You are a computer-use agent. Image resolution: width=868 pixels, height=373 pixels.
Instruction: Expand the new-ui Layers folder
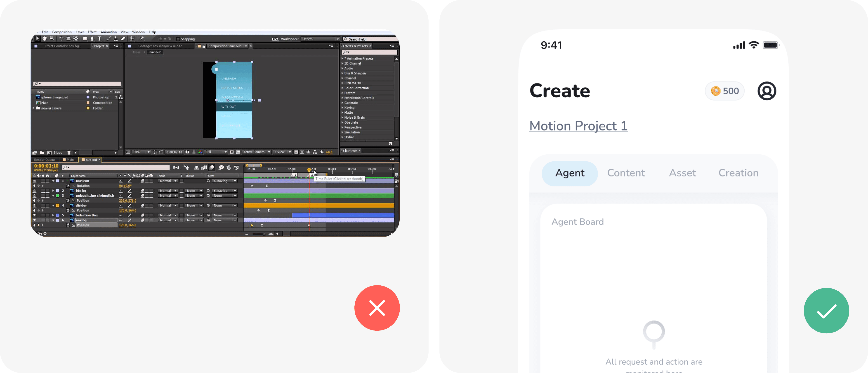(x=34, y=108)
